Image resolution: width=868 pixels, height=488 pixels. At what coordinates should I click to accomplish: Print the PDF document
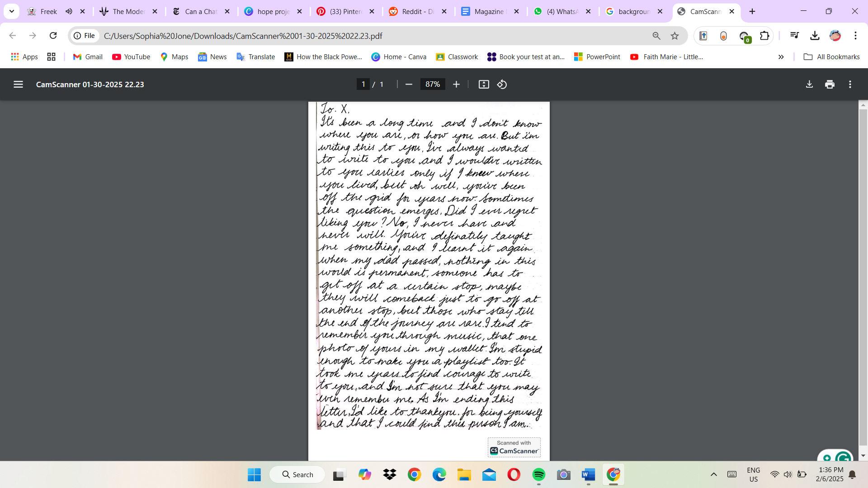[x=830, y=84]
